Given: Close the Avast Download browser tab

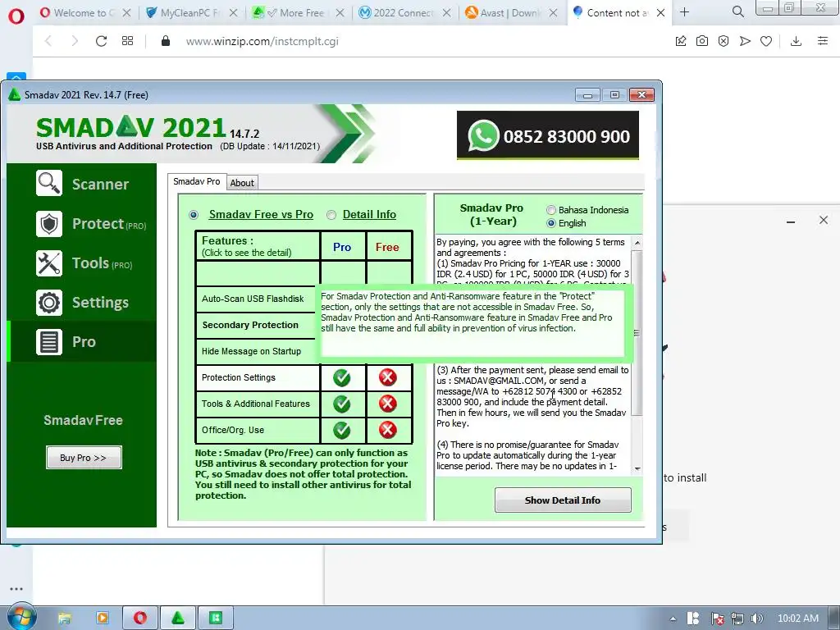Looking at the screenshot, I should [554, 12].
